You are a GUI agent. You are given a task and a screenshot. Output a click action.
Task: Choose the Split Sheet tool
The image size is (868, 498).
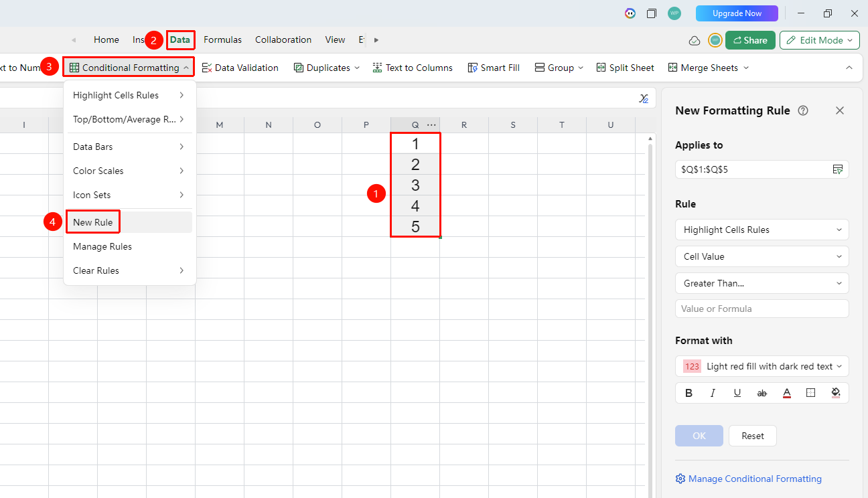pos(625,68)
